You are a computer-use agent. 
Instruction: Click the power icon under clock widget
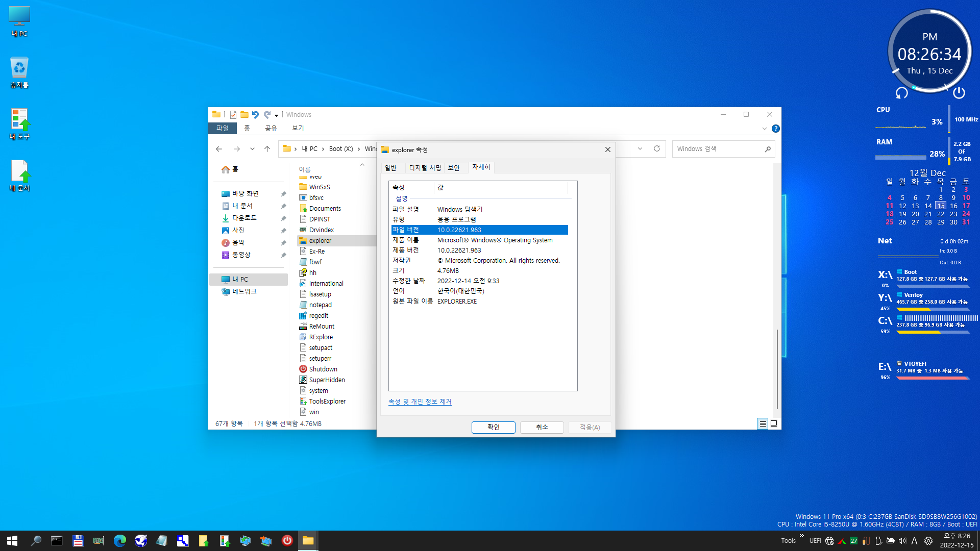[x=959, y=92]
